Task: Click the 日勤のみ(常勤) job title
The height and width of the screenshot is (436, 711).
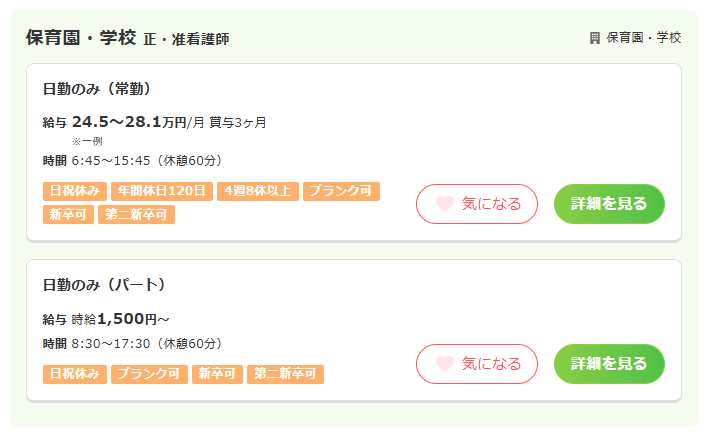Action: [97, 89]
